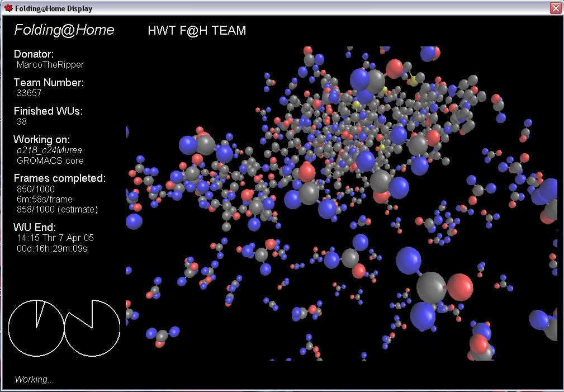564x392 pixels.
Task: Click the WU End: label
Action: (35, 227)
